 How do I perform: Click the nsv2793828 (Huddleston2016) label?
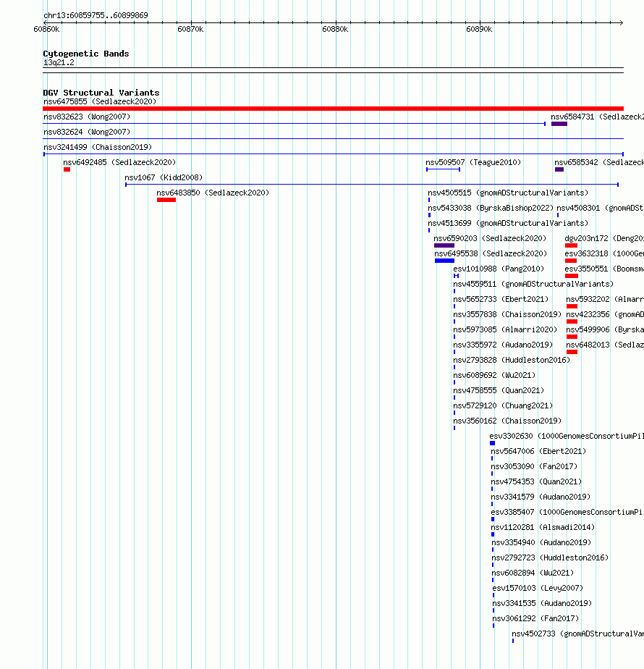click(512, 361)
